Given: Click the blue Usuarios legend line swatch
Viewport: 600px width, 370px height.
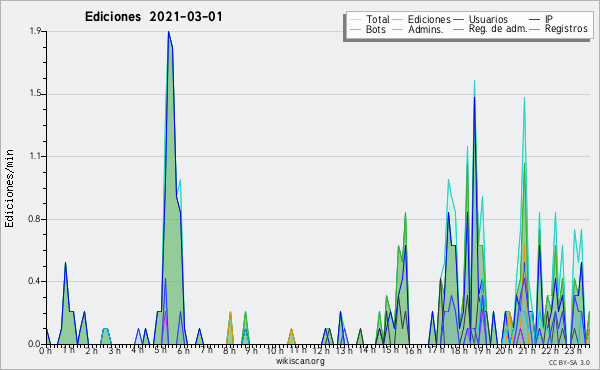Looking at the screenshot, I should (x=458, y=20).
